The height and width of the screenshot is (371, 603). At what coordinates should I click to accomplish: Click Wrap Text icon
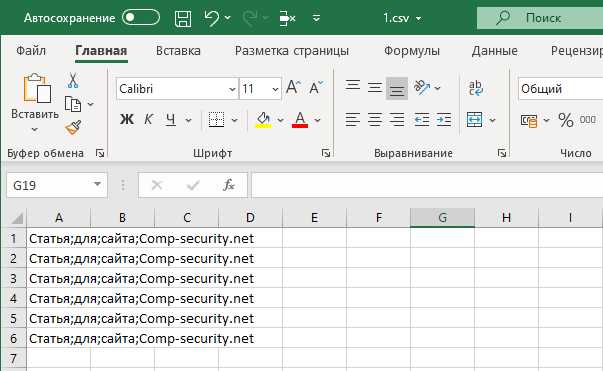476,88
